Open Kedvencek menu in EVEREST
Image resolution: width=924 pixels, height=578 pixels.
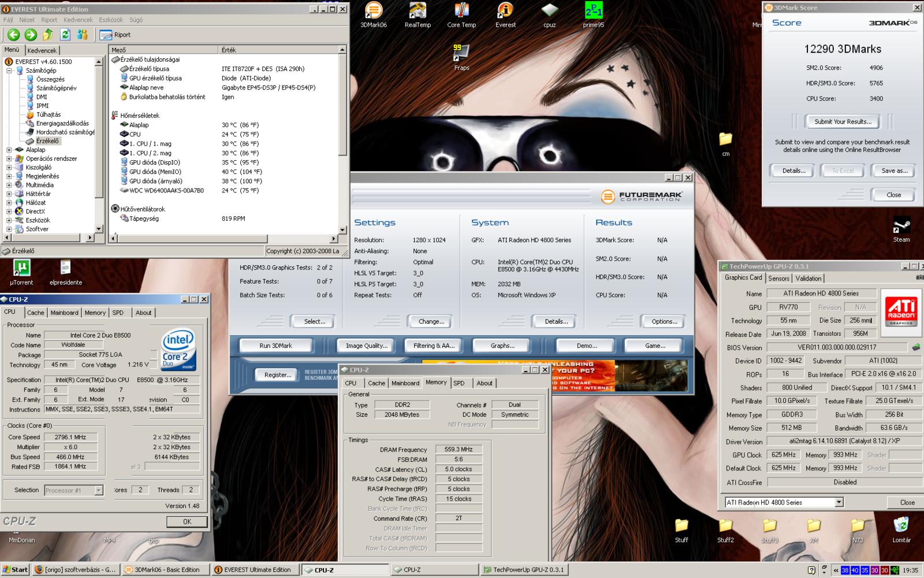[x=78, y=20]
